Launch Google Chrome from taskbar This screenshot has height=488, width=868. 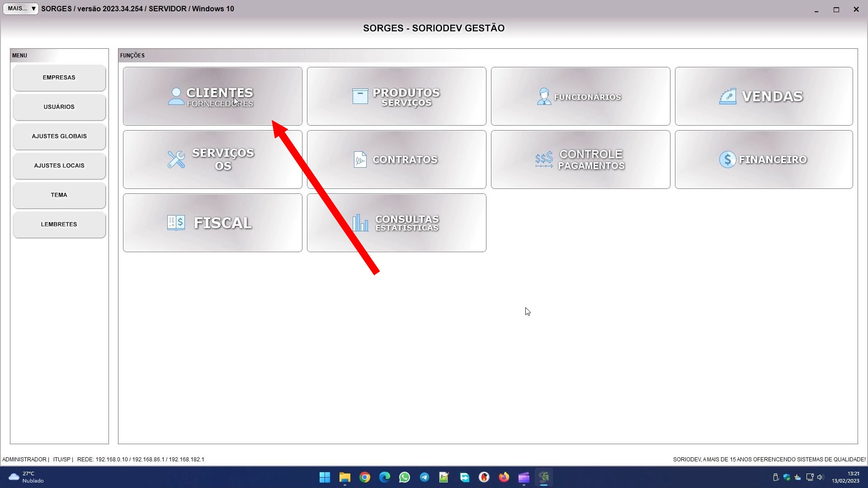(x=364, y=477)
